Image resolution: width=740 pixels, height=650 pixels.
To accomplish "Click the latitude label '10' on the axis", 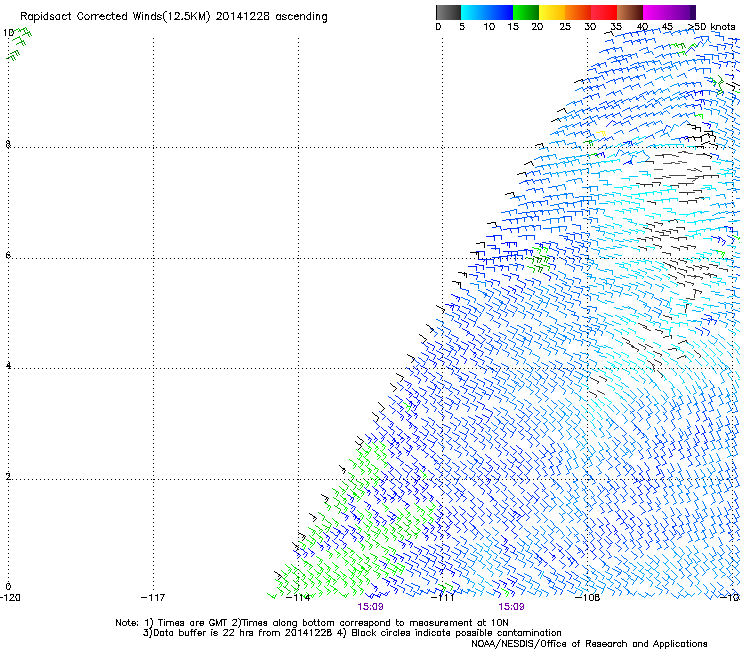I will 8,33.
